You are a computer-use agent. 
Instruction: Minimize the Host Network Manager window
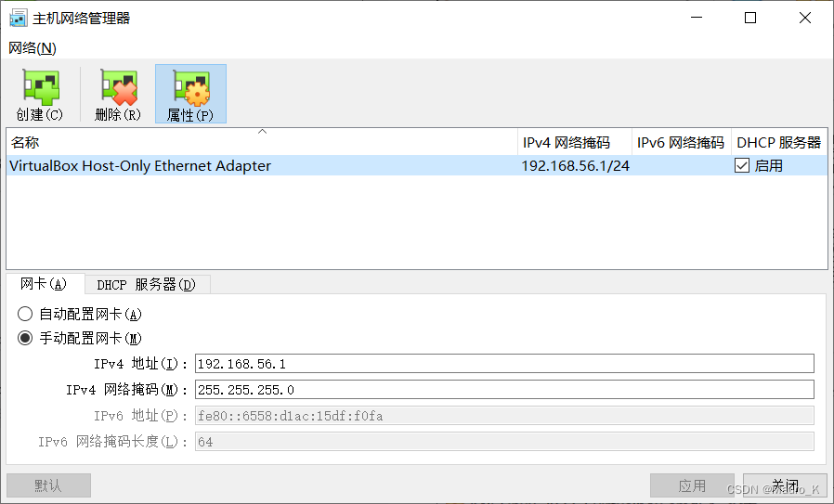[697, 18]
